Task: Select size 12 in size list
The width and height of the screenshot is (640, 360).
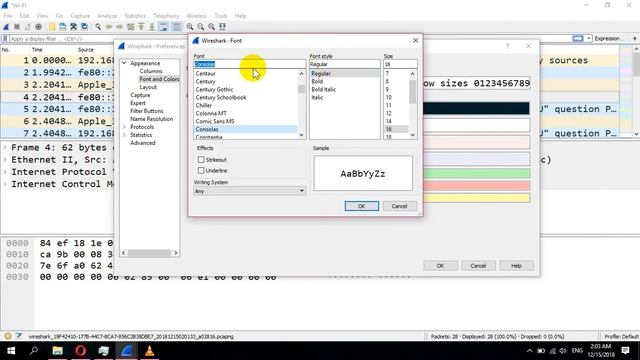Action: click(389, 113)
